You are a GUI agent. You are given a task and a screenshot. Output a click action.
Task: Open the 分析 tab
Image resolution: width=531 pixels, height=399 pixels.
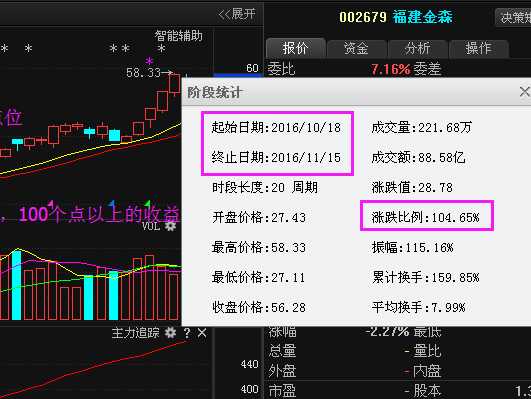point(418,48)
